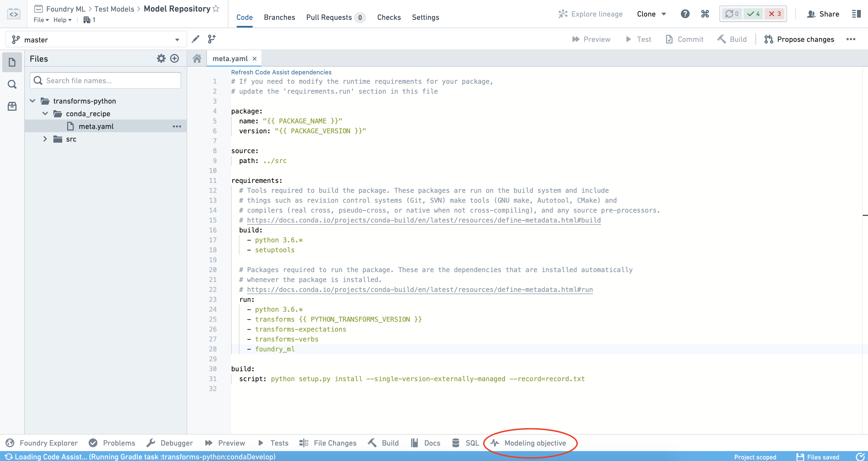Screen dimensions: 868x461
Task: Open the Problems panel
Action: coord(112,443)
